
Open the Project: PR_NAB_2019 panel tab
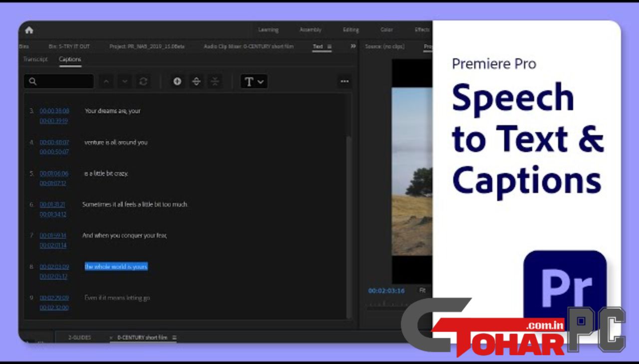(x=147, y=46)
